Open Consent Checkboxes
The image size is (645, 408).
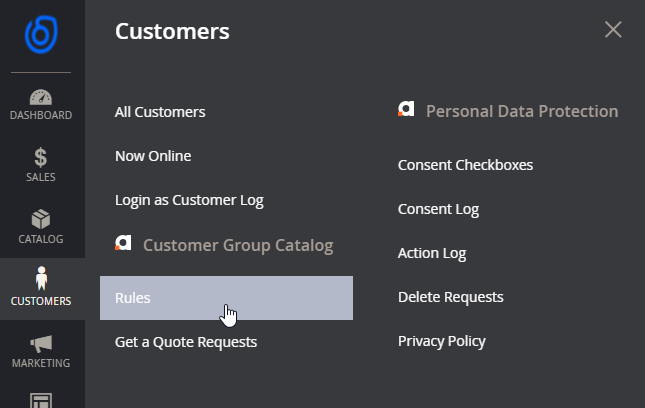465,165
